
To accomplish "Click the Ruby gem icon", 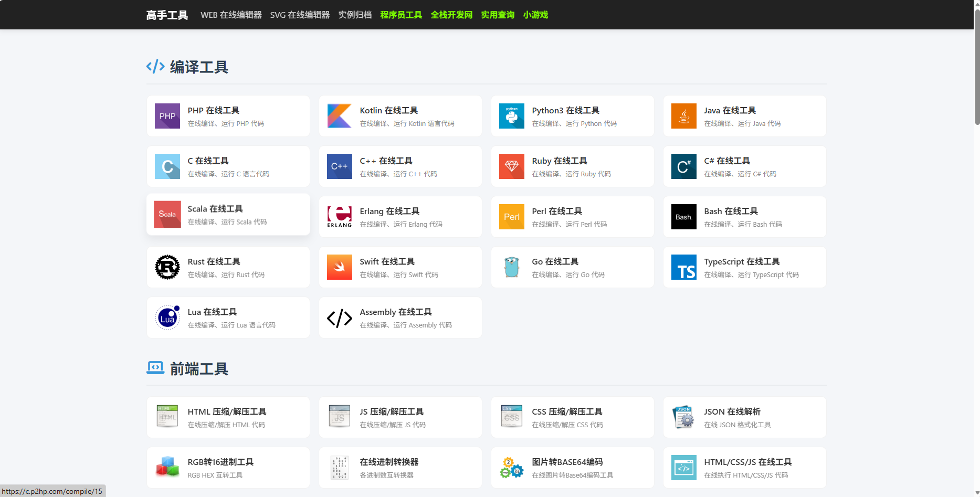I will [x=511, y=166].
